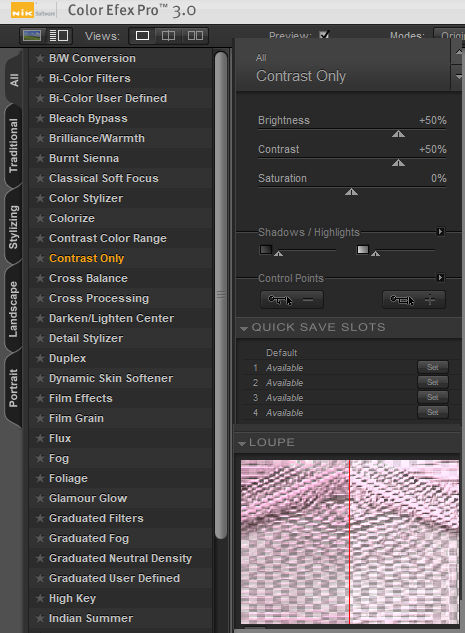The height and width of the screenshot is (633, 465).
Task: Select the Brilliance/Warmth filter
Action: pyautogui.click(x=96, y=138)
